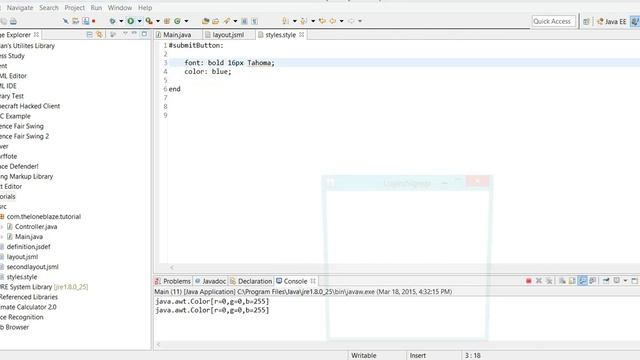Click the Display Selected Console icon
640x360 pixels.
pyautogui.click(x=617, y=281)
